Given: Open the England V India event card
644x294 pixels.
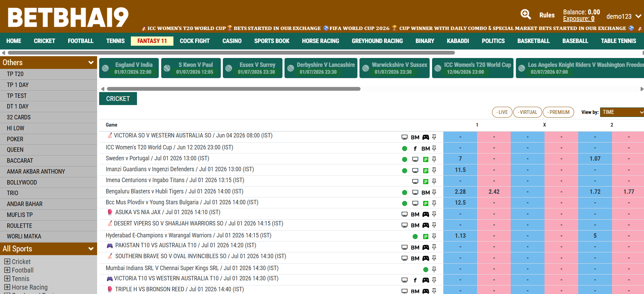Looking at the screenshot, I should pyautogui.click(x=129, y=68).
